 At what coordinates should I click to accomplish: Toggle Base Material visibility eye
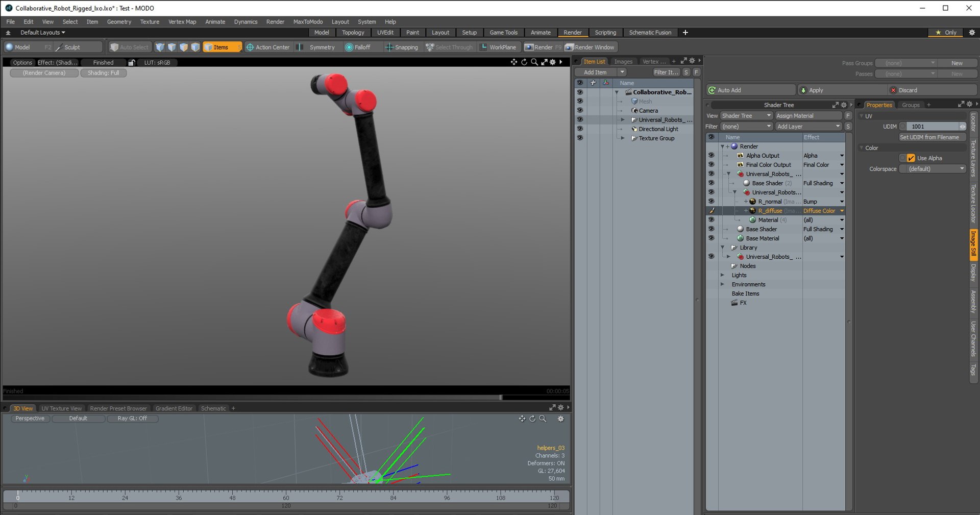tap(711, 238)
